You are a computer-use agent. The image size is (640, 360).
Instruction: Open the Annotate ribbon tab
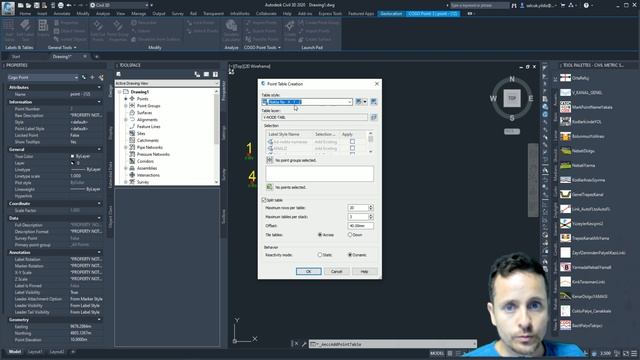click(x=62, y=13)
